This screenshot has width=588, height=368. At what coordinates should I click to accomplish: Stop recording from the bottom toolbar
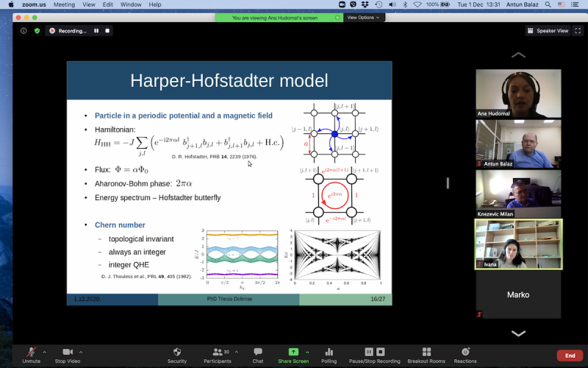coord(380,352)
